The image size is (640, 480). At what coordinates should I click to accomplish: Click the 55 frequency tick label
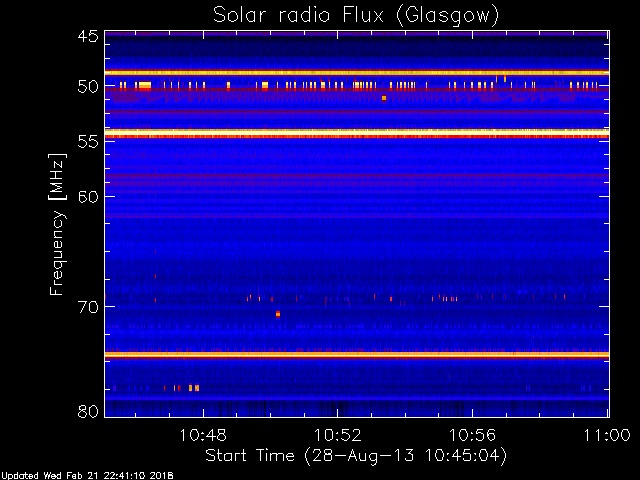click(x=88, y=142)
